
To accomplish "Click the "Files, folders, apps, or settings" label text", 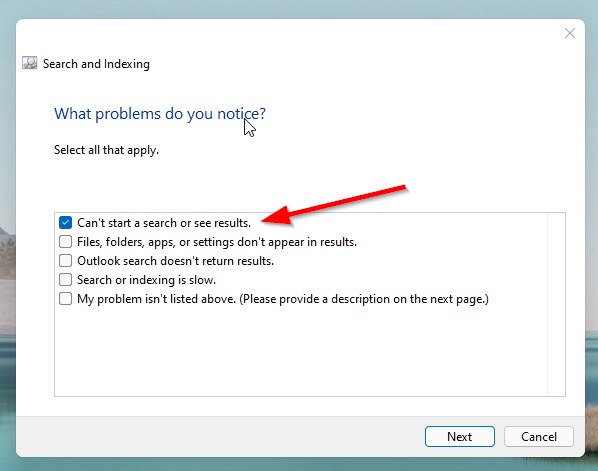I will pyautogui.click(x=217, y=242).
